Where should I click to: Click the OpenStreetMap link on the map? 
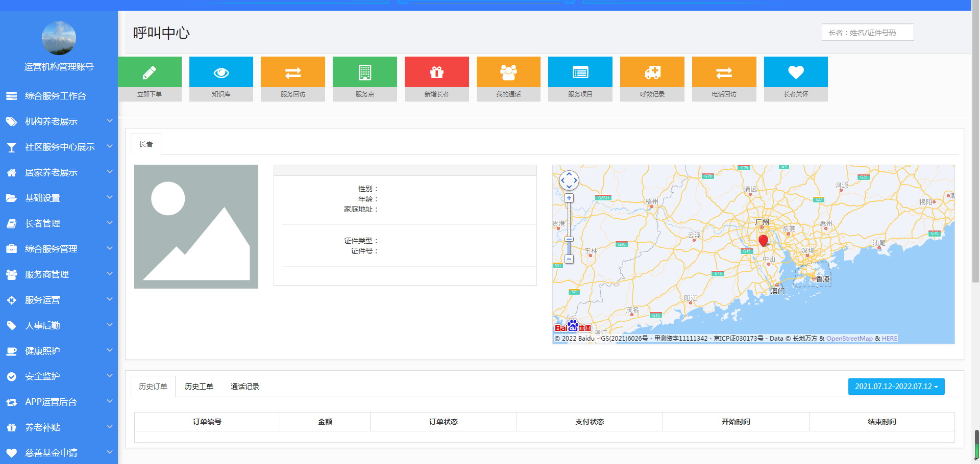click(849, 339)
